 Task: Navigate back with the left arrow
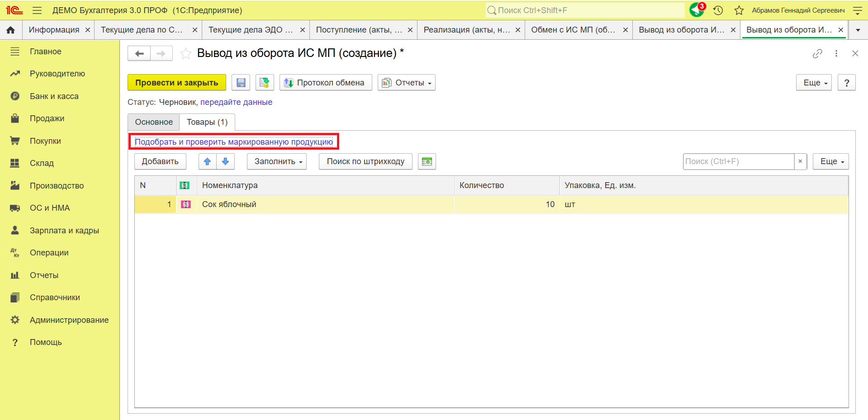[139, 53]
